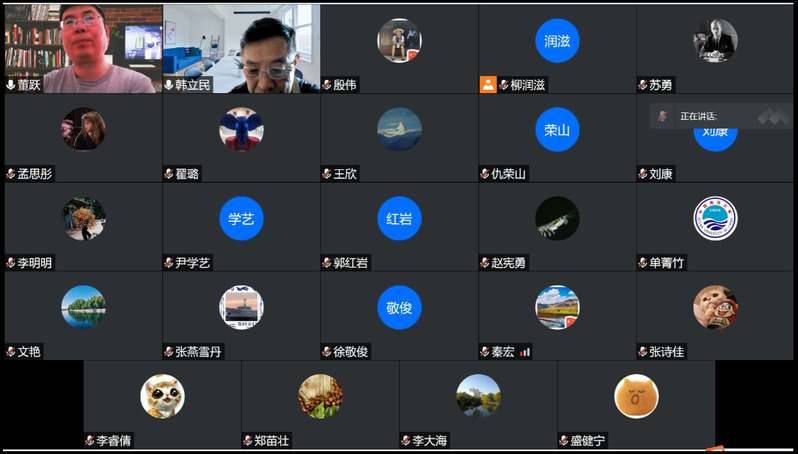Click the muted mic icon beside 文艳
Screen dimensions: 798x454
pos(11,352)
